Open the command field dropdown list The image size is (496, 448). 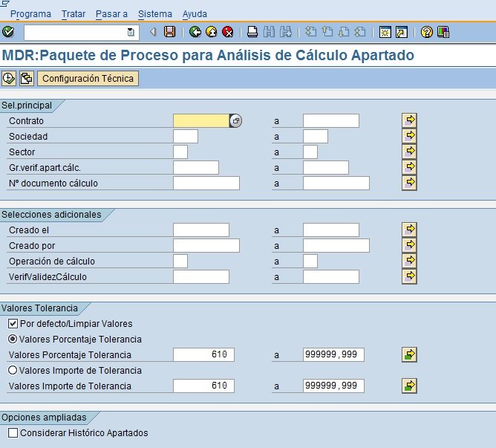131,32
